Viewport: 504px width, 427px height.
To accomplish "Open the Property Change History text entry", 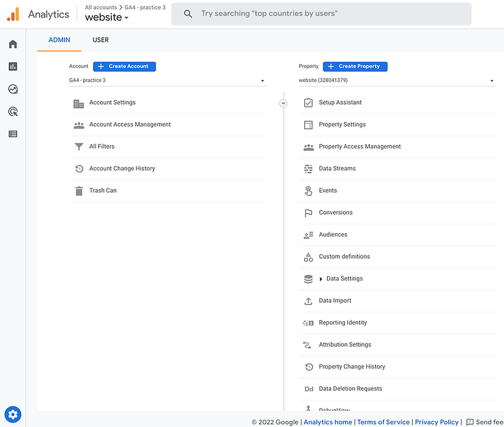I will coord(352,367).
